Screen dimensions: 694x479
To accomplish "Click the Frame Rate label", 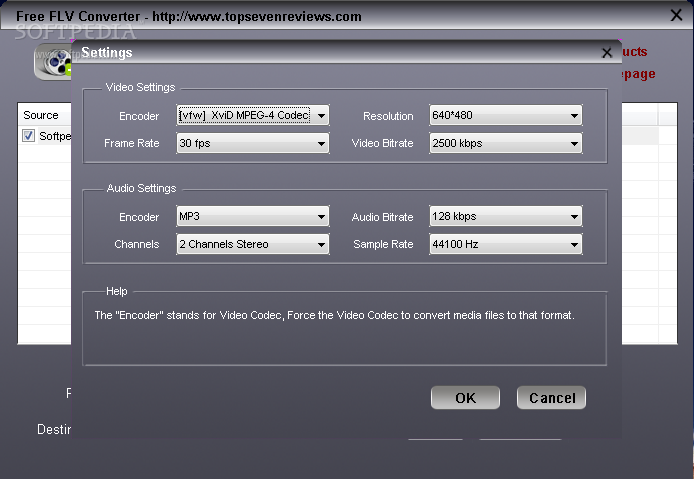I will (131, 143).
